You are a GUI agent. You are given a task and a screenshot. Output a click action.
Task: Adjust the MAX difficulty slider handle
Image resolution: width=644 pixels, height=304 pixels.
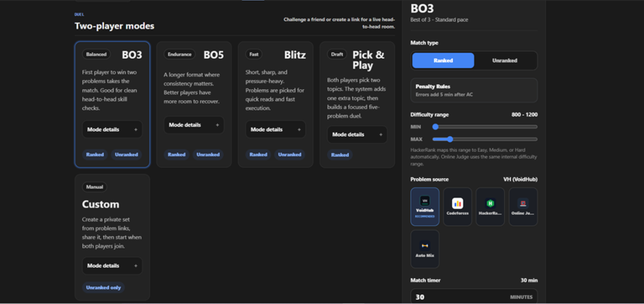tap(449, 139)
